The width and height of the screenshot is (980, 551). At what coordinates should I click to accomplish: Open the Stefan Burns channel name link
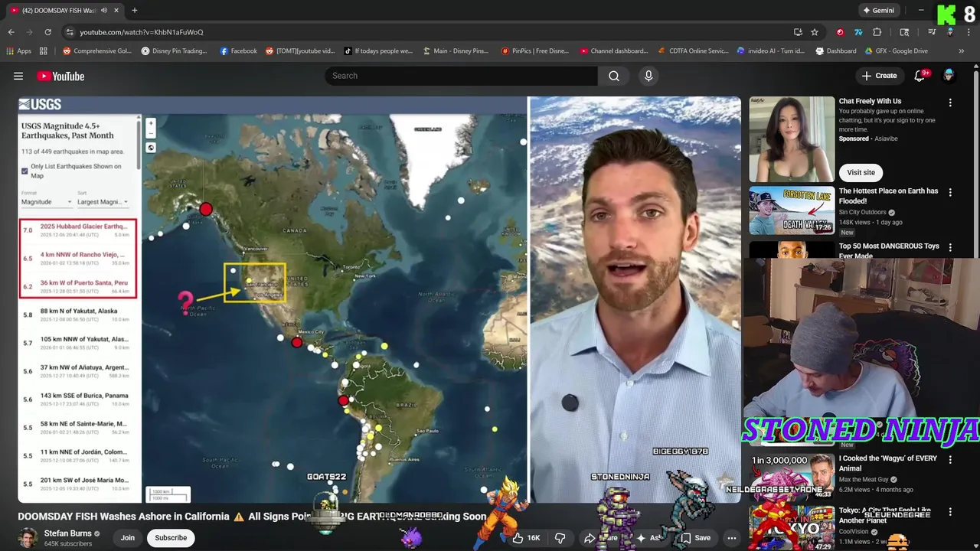coord(67,533)
